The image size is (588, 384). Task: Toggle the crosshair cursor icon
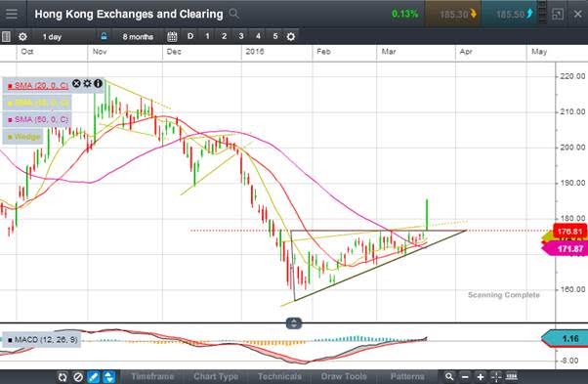496,376
